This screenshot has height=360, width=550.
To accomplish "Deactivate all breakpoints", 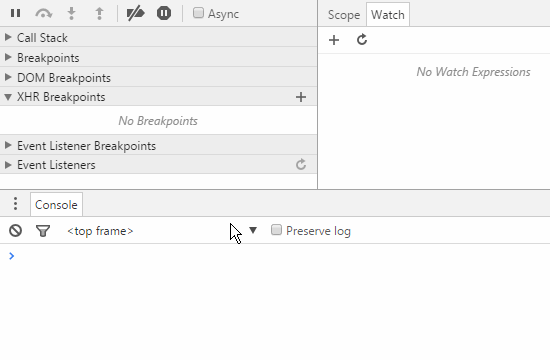I will click(135, 14).
